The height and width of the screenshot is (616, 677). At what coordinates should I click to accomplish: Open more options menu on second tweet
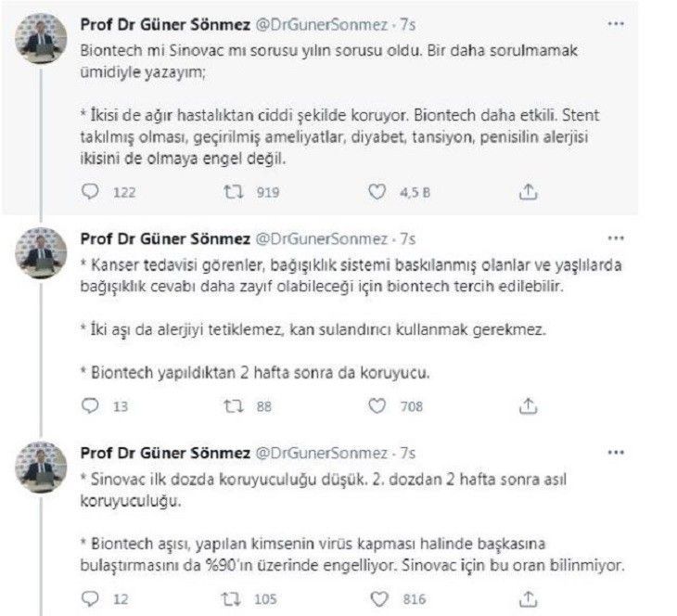pyautogui.click(x=615, y=238)
